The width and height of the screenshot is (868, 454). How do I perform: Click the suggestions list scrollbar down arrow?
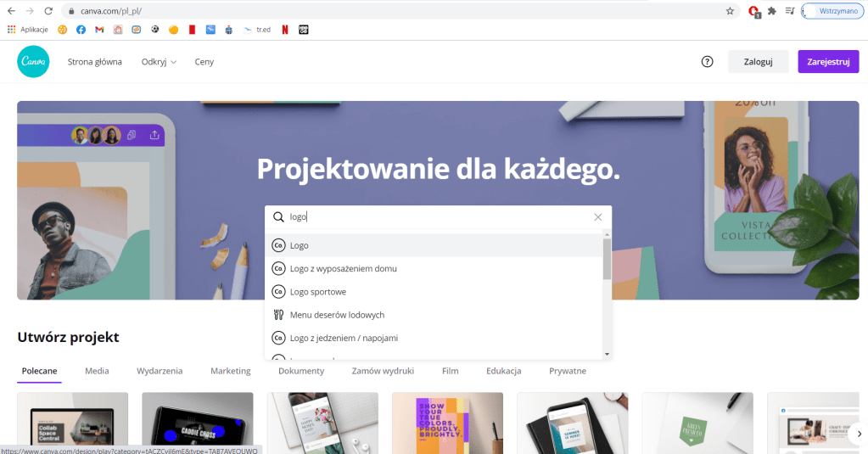(607, 354)
